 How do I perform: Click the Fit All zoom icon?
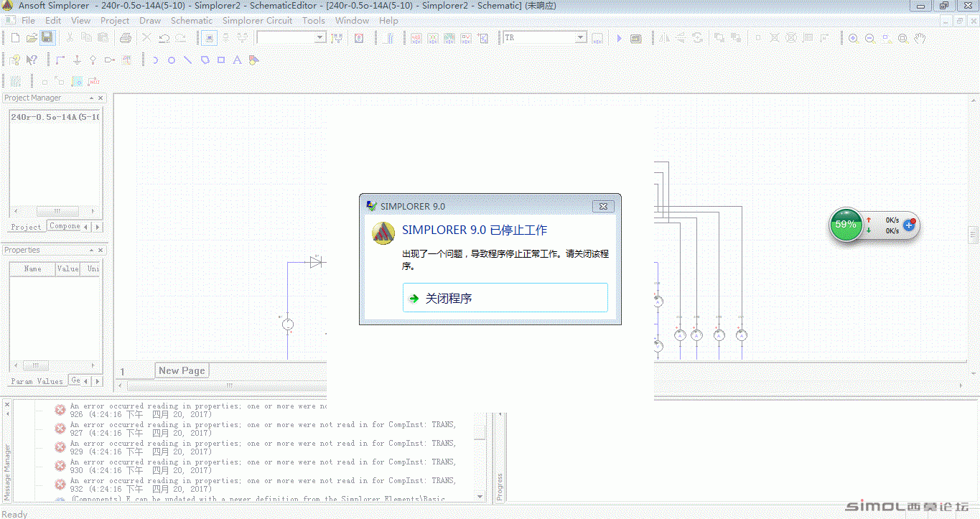coord(902,38)
